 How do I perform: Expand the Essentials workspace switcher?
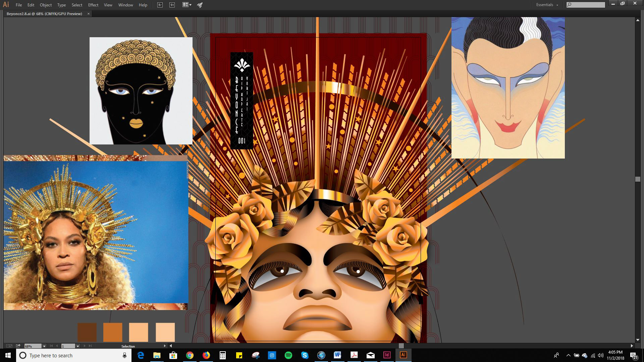pyautogui.click(x=547, y=5)
